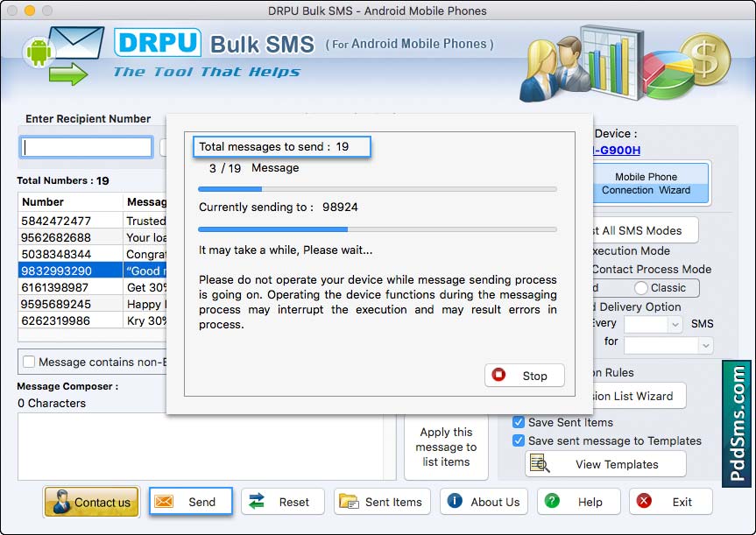Open Sent Items button label

click(x=393, y=502)
